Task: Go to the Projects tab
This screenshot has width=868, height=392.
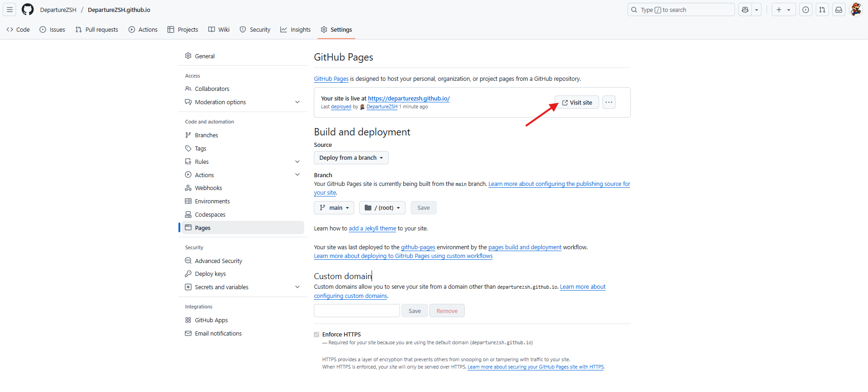Action: [183, 29]
